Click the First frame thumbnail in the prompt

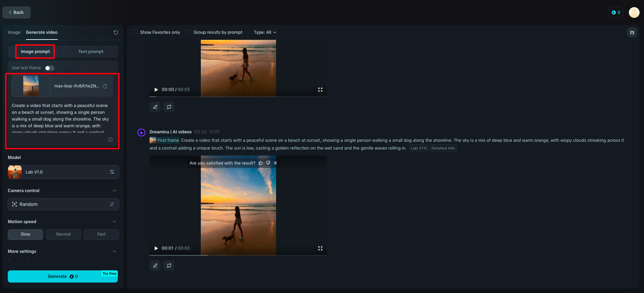(153, 140)
